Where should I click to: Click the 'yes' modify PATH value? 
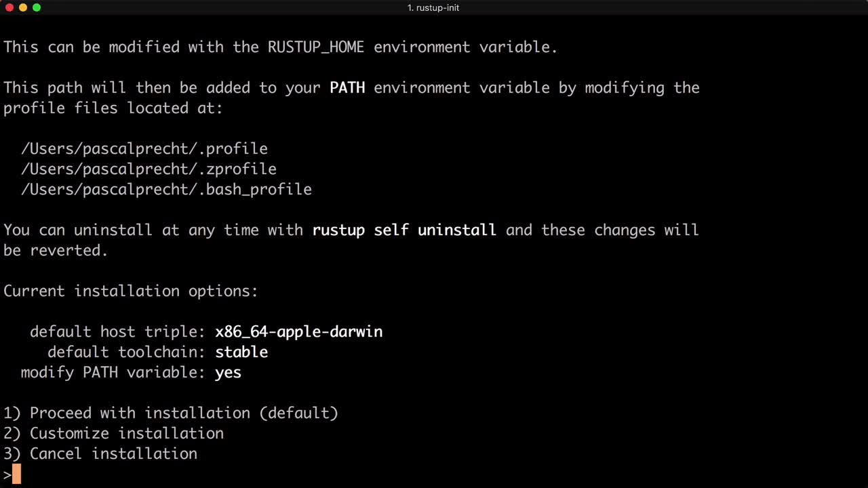(229, 372)
